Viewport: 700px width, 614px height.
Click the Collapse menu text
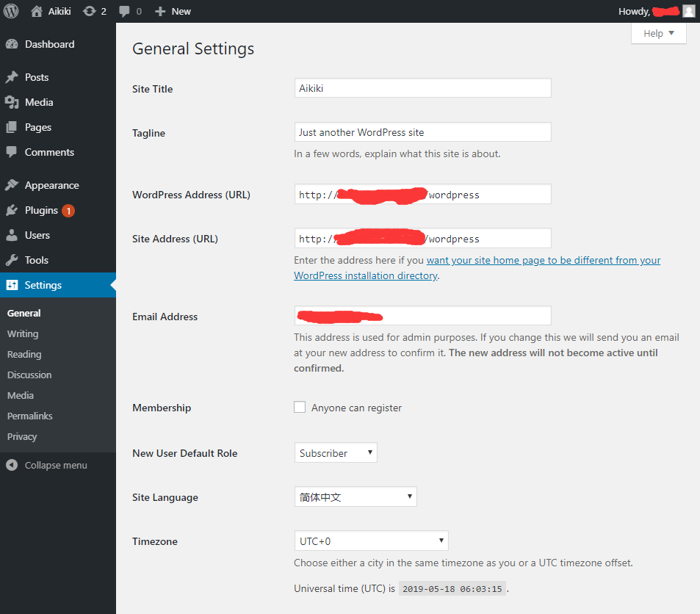click(x=56, y=466)
